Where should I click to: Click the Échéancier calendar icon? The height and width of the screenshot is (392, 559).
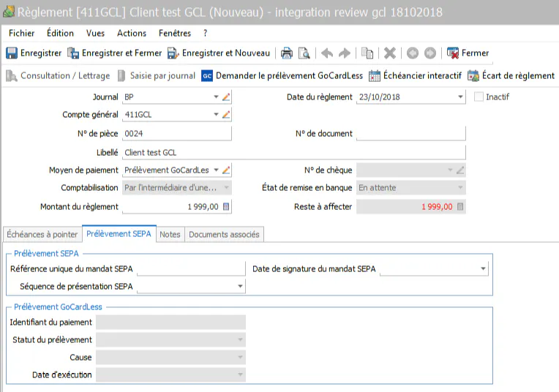point(375,76)
